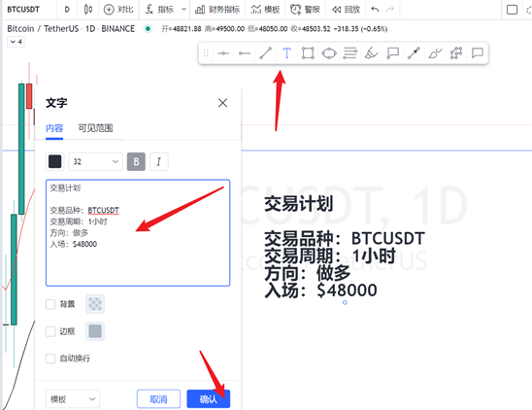The height and width of the screenshot is (410, 532).
Task: Select the highlighter brush tool
Action: [x=371, y=53]
